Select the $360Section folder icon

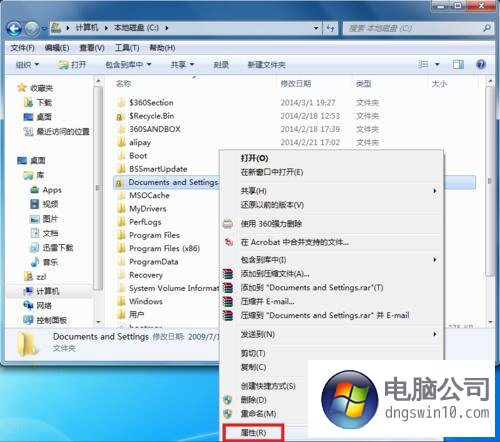[121, 102]
